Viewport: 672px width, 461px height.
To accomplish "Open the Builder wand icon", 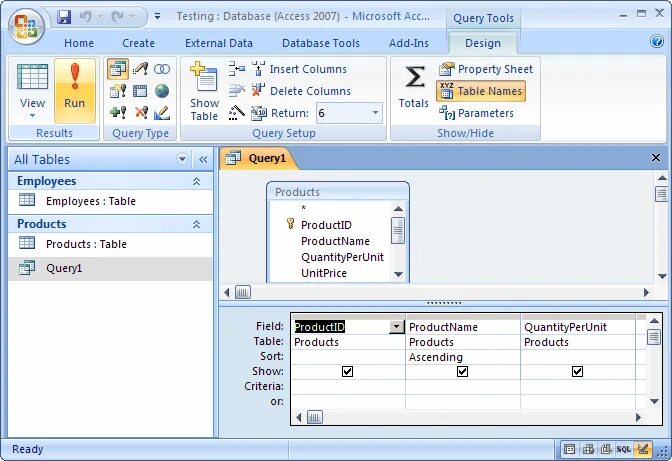I will [237, 113].
